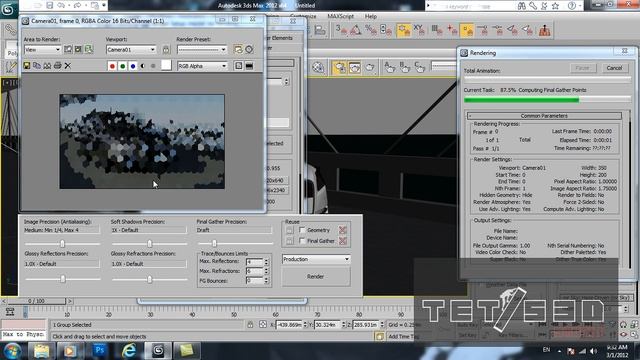Clone the rendered frame window
The image size is (640, 360).
pos(47,66)
